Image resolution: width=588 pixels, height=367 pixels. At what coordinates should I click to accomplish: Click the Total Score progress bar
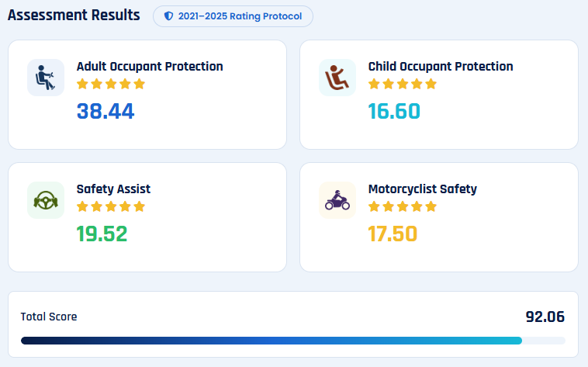293,341
